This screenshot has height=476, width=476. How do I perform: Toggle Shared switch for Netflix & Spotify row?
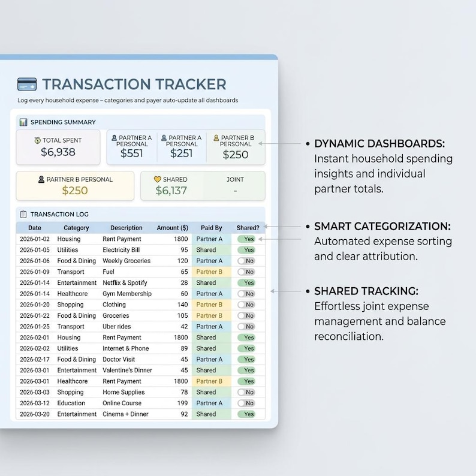[246, 282]
